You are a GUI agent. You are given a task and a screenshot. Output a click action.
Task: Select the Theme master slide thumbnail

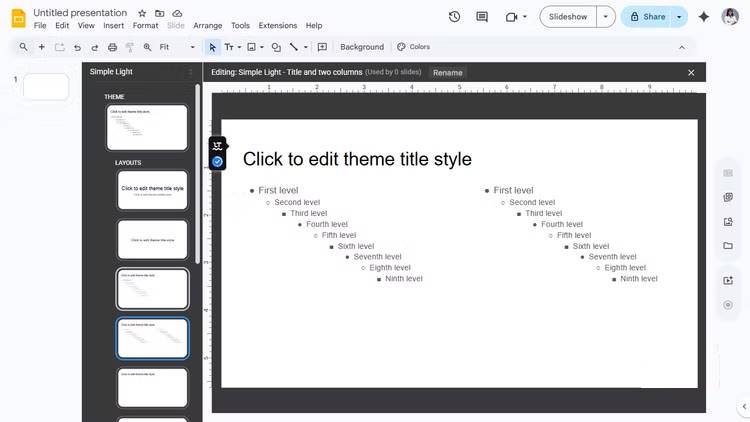[x=147, y=127]
